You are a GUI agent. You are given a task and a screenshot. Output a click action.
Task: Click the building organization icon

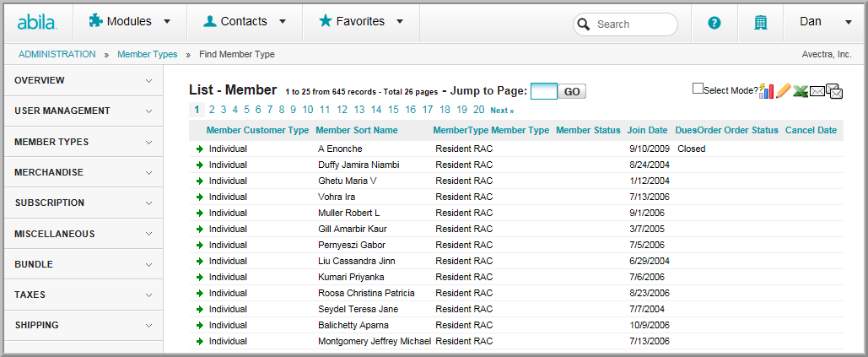tap(761, 23)
